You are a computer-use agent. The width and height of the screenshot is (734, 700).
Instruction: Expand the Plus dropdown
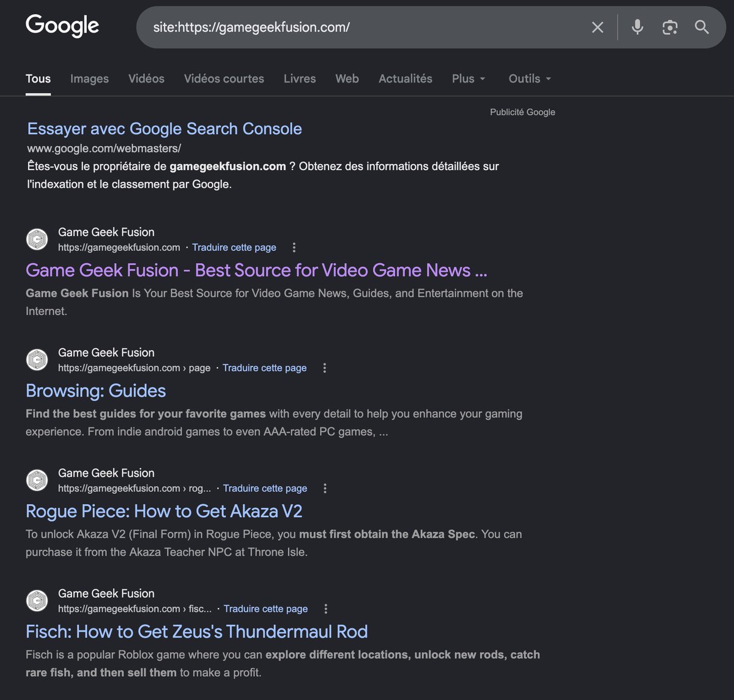click(x=469, y=78)
